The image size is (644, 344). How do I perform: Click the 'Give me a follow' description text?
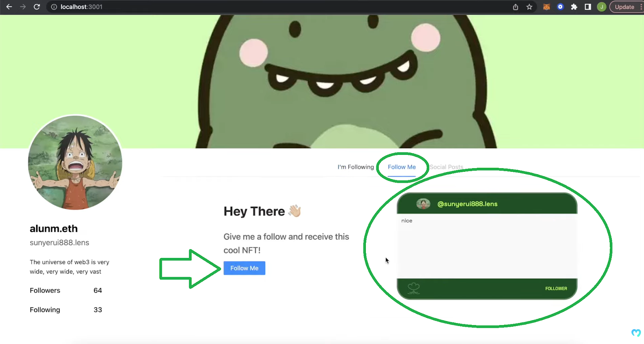(286, 243)
